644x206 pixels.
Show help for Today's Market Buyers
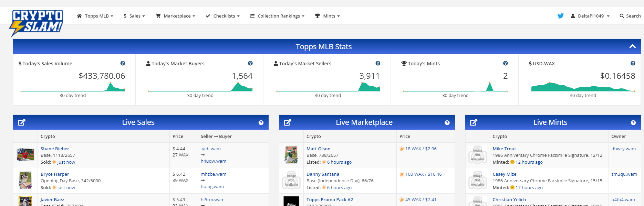point(250,63)
